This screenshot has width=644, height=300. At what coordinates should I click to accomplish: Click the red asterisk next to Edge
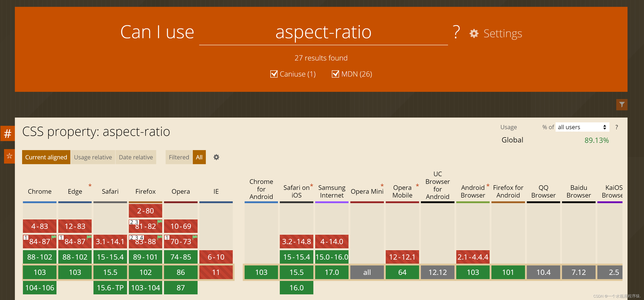click(90, 185)
